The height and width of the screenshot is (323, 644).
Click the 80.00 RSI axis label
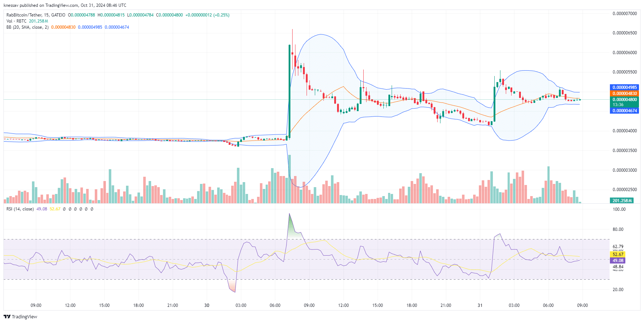(x=618, y=229)
